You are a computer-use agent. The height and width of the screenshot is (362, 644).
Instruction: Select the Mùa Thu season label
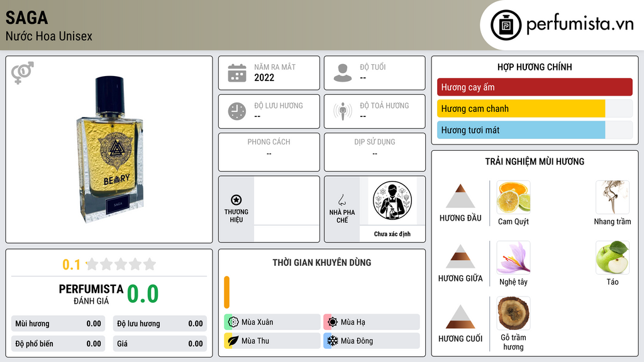(x=255, y=341)
